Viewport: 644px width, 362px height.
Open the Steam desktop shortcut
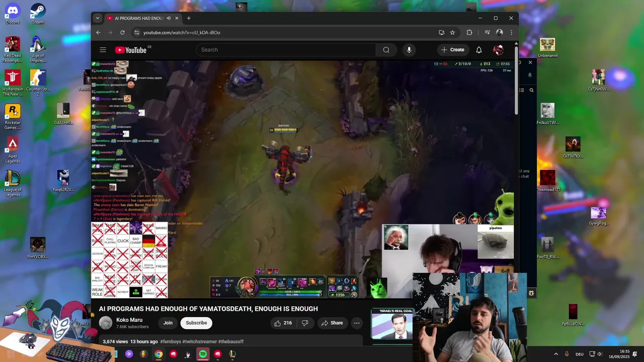click(x=38, y=13)
